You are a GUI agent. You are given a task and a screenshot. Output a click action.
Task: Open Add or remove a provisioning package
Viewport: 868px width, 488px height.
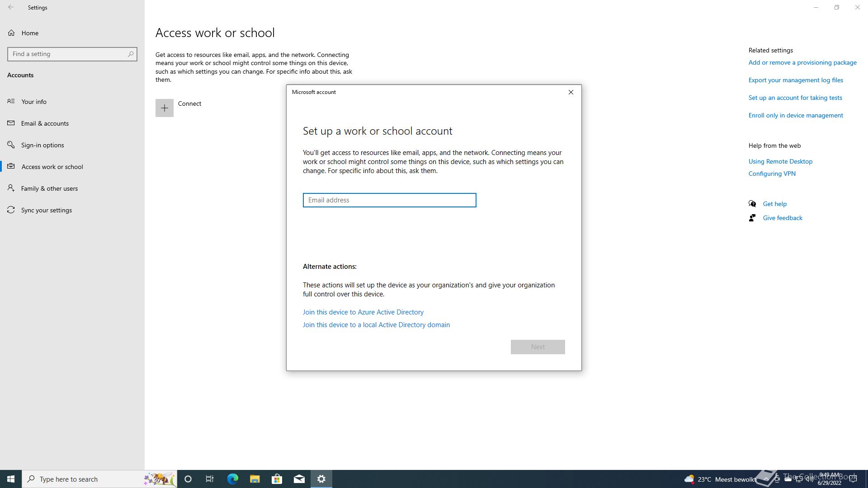tap(802, 62)
